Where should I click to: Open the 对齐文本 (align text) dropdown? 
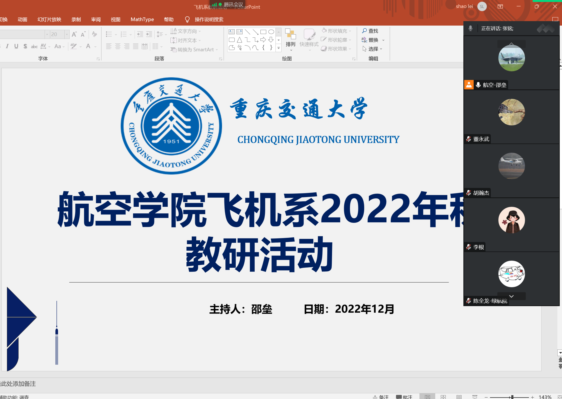click(186, 40)
